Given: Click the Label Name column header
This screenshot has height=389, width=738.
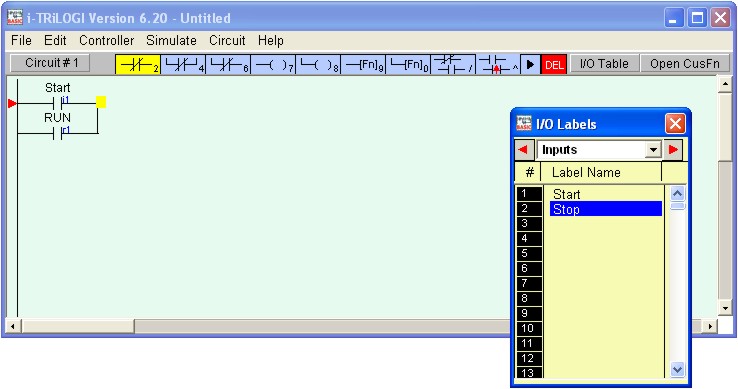Looking at the screenshot, I should 601,172.
